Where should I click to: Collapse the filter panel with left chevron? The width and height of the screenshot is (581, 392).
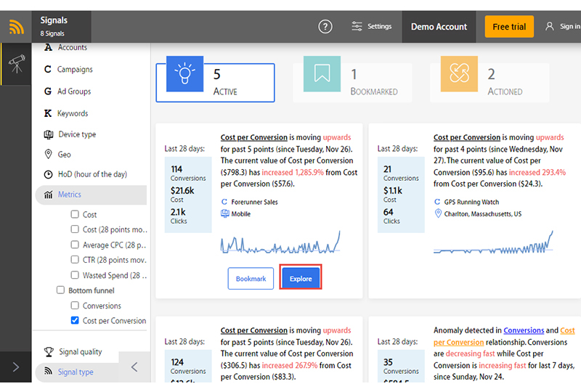(134, 367)
